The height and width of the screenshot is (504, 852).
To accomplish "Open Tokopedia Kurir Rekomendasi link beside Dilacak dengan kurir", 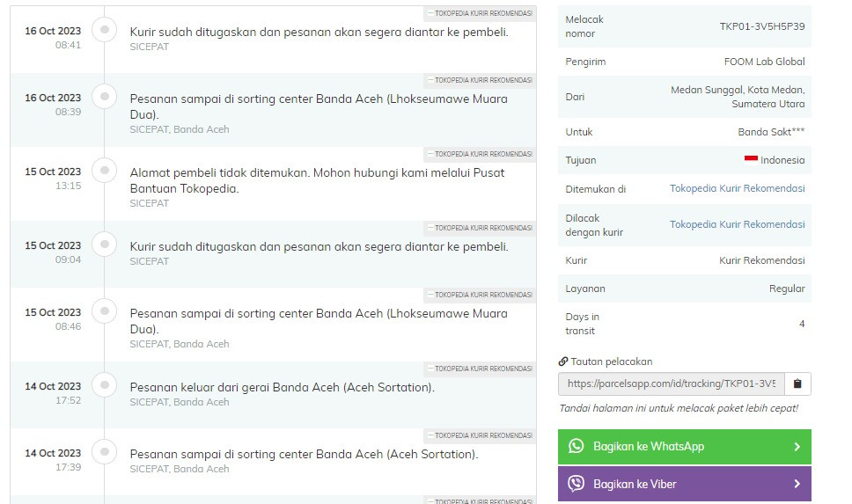I will [x=737, y=224].
